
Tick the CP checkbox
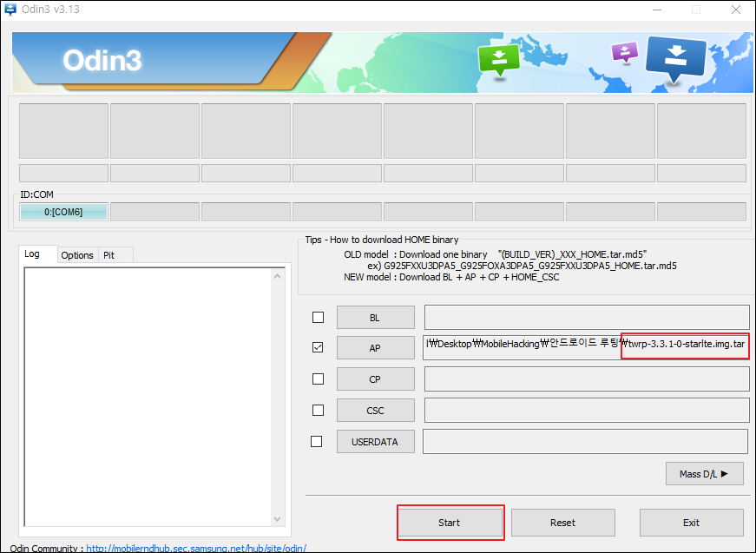(318, 379)
